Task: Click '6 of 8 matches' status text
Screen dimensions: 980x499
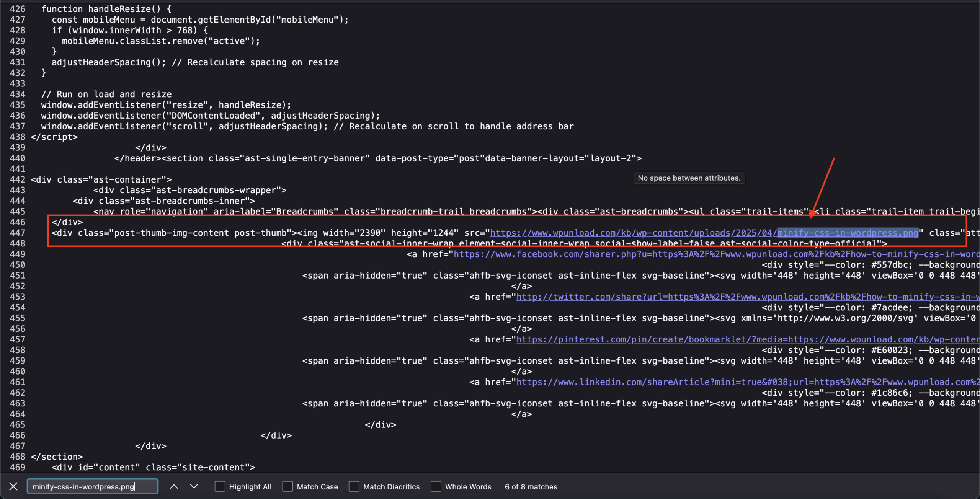Action: point(531,486)
